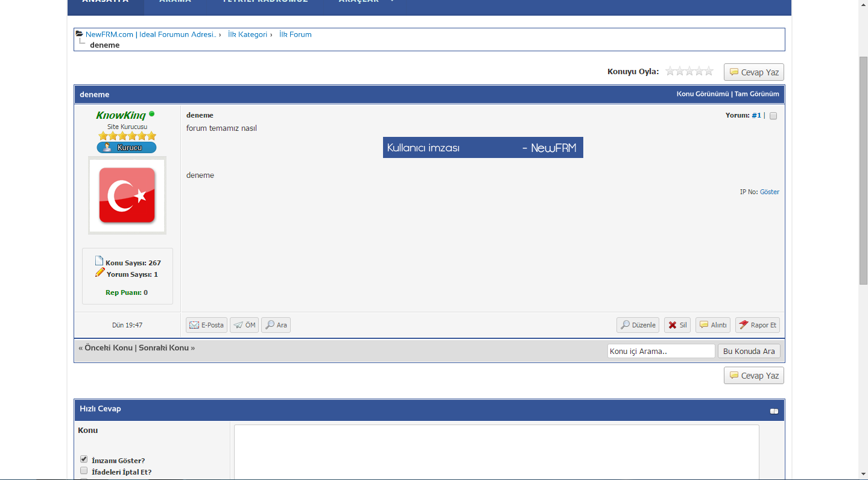Enable the İfadeleri İptal Et checkbox

coord(84,471)
